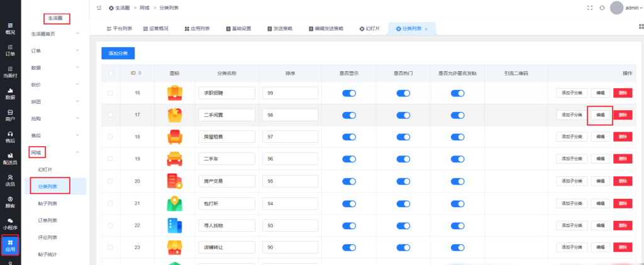Open 帖子列表 in the 同城 submenu
Screen dimensions: 644x265
coord(47,203)
